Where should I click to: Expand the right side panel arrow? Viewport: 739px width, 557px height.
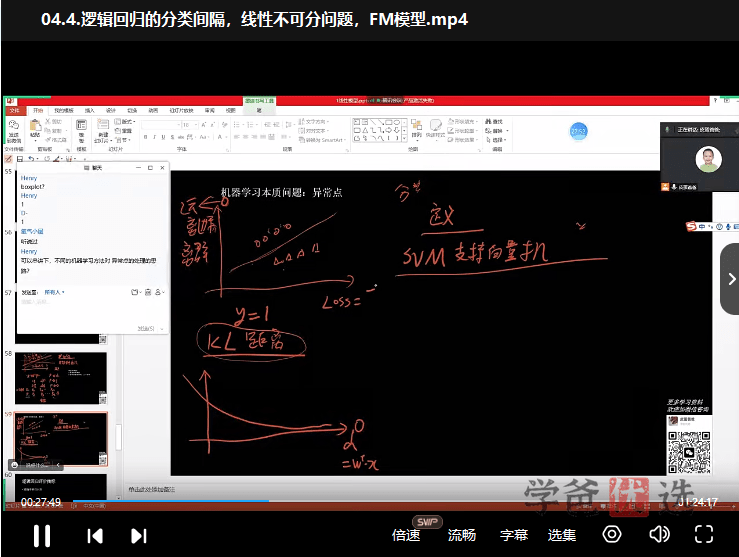pos(731,279)
